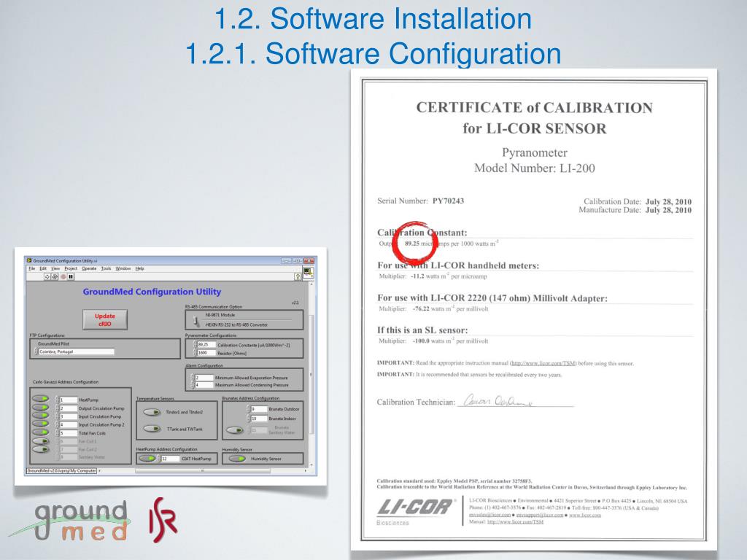Open the Project menu
The width and height of the screenshot is (747, 560).
click(71, 268)
